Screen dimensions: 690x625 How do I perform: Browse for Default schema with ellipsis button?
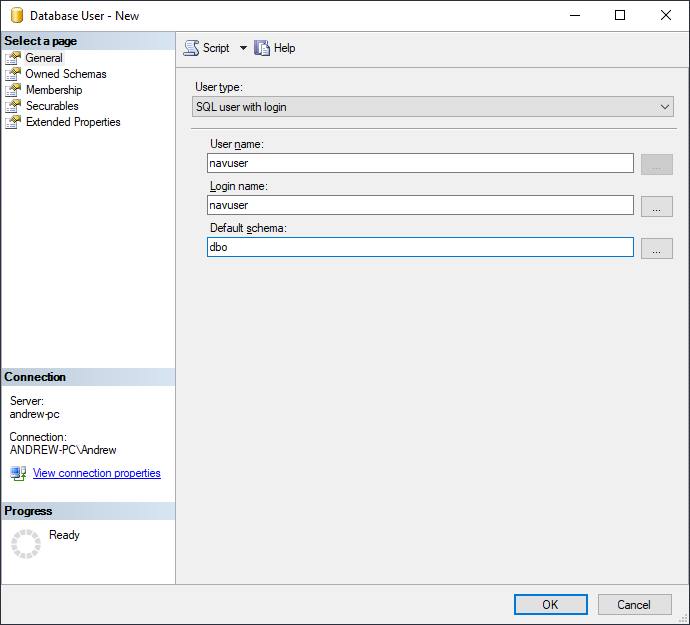656,248
